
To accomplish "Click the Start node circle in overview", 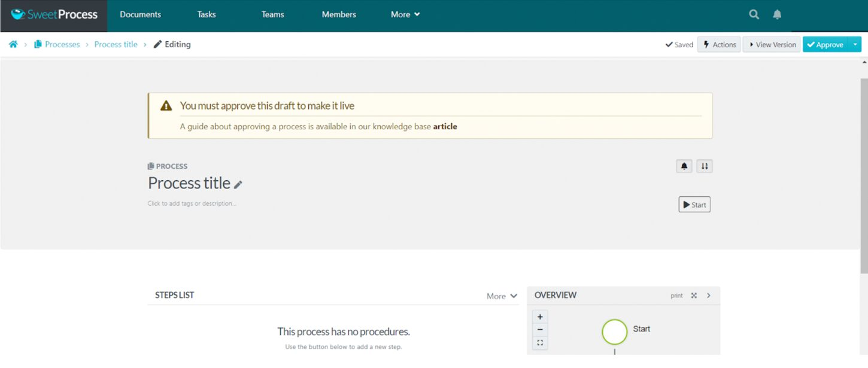I will point(614,332).
